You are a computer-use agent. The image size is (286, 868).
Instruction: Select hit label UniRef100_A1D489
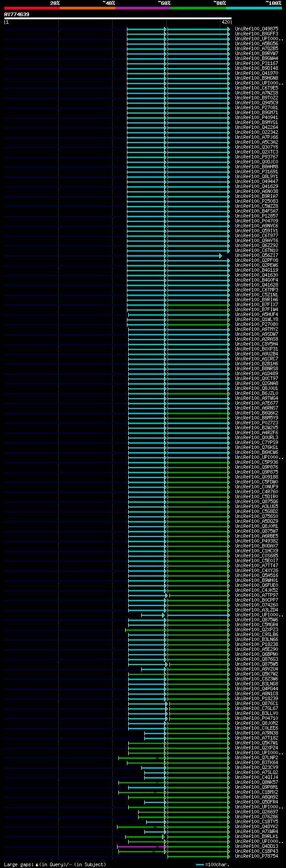[x=257, y=374]
